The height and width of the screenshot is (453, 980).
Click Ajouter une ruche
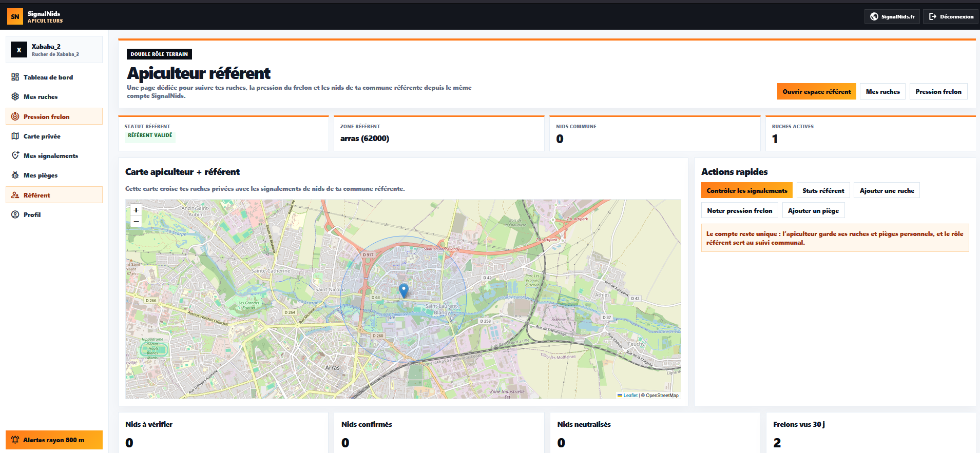coord(887,190)
